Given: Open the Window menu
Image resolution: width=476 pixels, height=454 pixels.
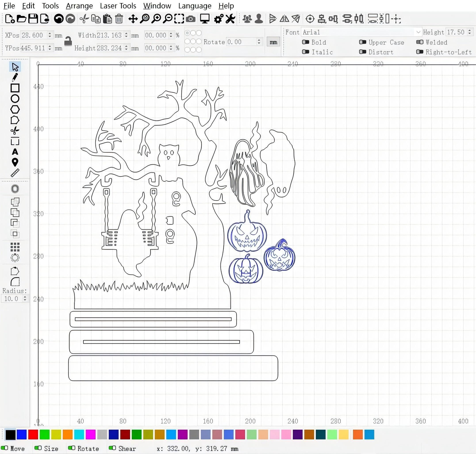Looking at the screenshot, I should 157,6.
